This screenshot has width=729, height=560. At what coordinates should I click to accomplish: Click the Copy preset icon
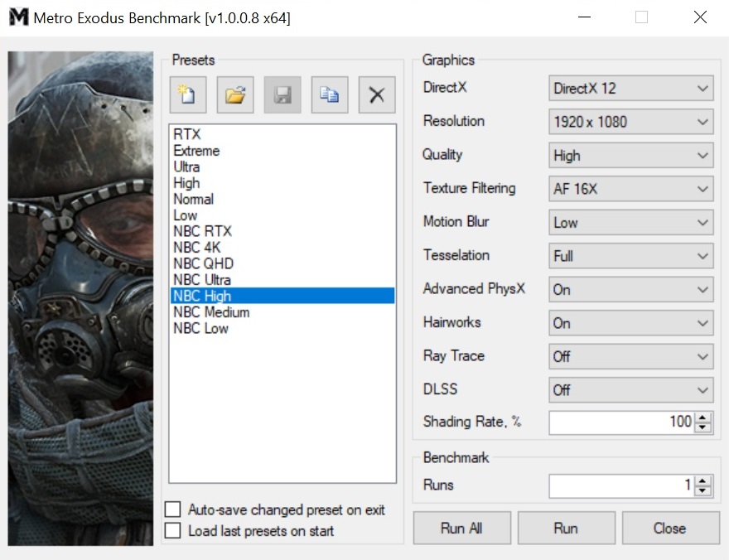click(x=330, y=94)
